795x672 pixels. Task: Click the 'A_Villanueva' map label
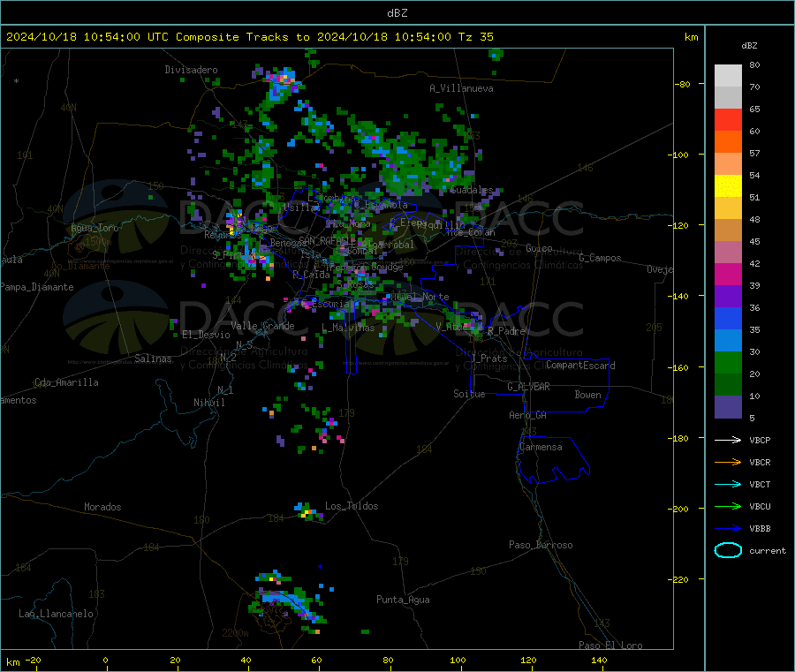[461, 88]
